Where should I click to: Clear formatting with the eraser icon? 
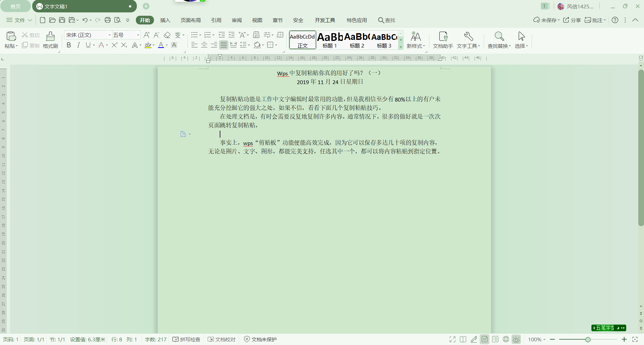(x=167, y=35)
